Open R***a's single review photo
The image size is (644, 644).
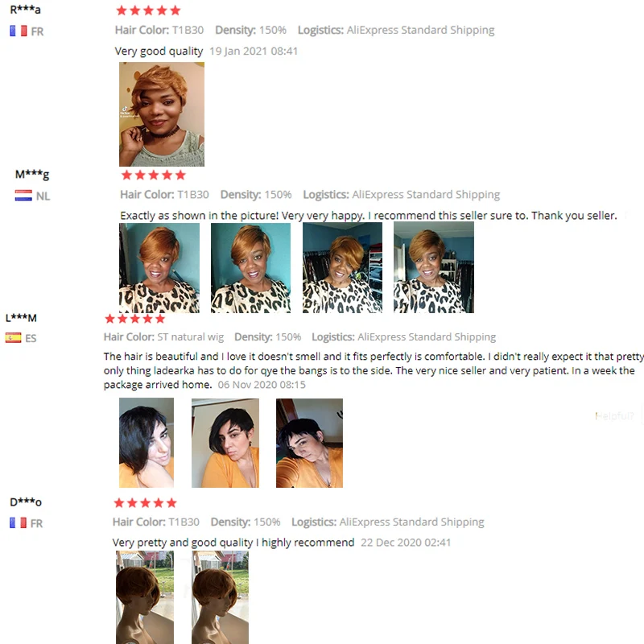tap(162, 114)
